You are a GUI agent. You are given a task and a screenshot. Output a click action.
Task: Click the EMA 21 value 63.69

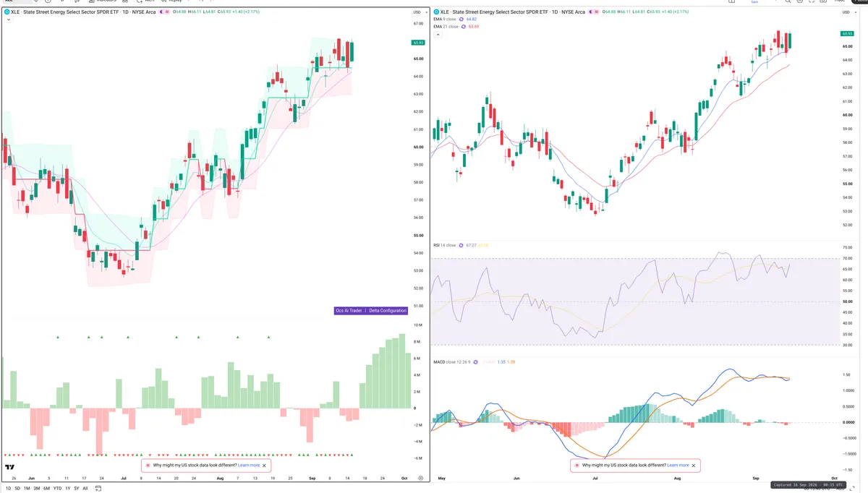(475, 26)
